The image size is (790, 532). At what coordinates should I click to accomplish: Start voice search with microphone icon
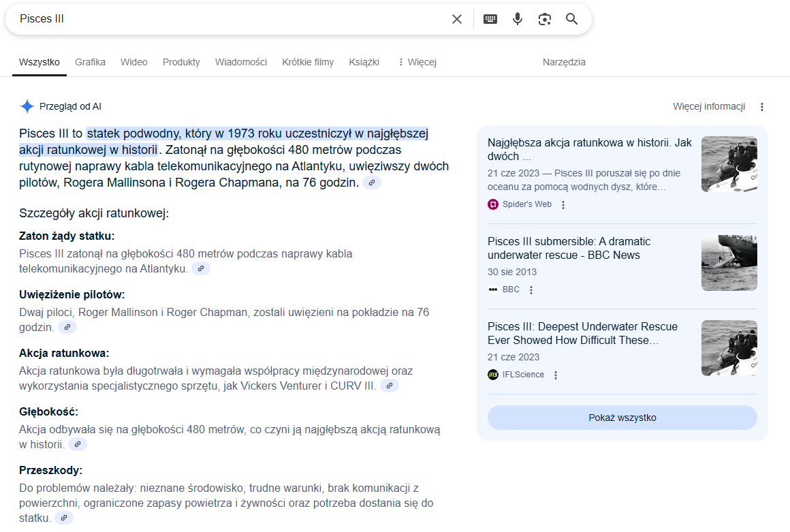(518, 19)
